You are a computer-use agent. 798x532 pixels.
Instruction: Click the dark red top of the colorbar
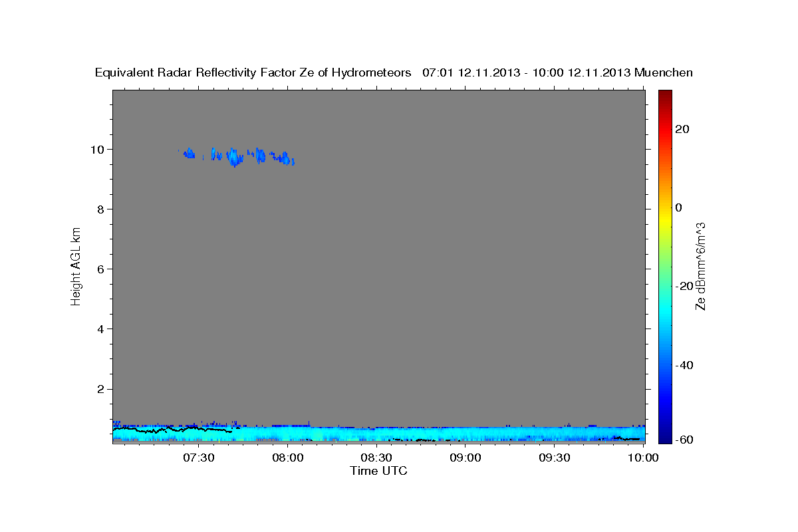click(x=665, y=96)
